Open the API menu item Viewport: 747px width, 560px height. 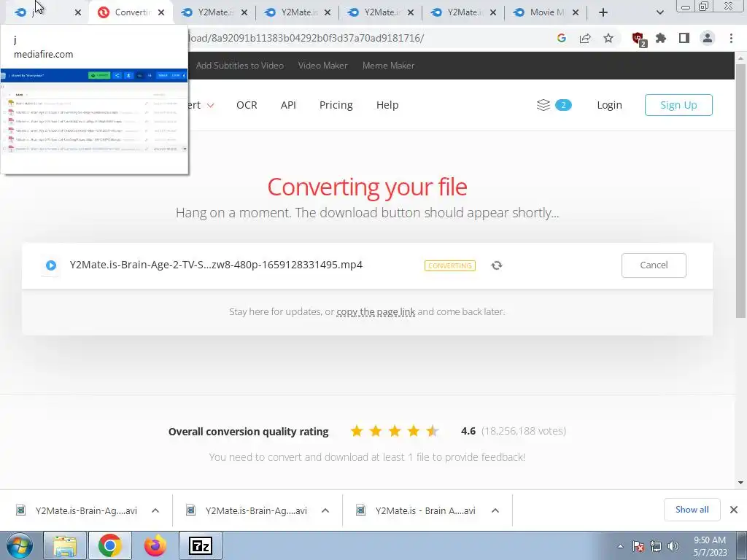click(288, 105)
